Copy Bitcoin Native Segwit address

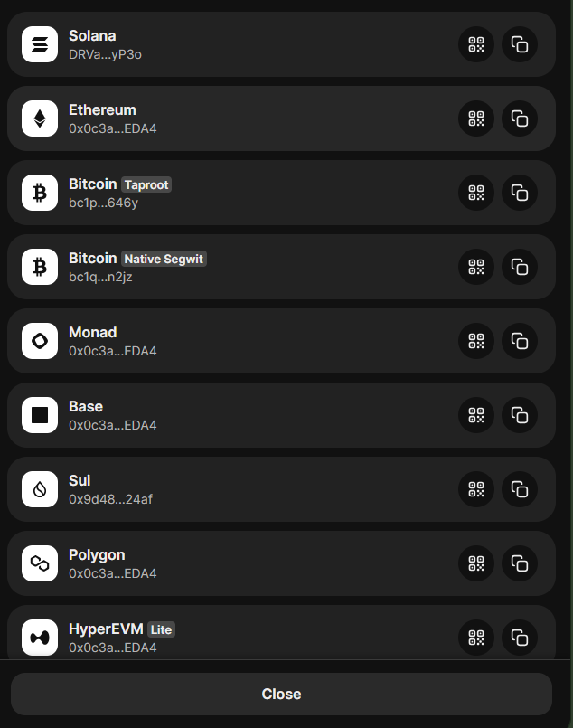point(520,267)
